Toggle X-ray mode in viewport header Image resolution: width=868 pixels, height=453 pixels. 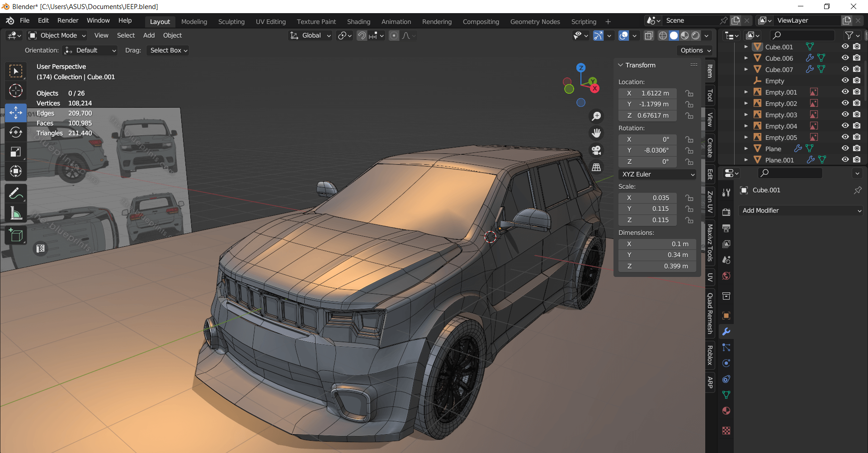[x=649, y=36]
